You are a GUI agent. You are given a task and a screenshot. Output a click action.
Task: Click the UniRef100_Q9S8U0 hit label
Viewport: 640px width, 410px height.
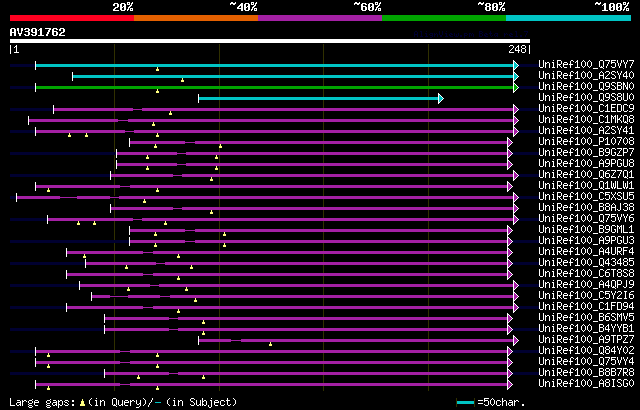pos(586,98)
